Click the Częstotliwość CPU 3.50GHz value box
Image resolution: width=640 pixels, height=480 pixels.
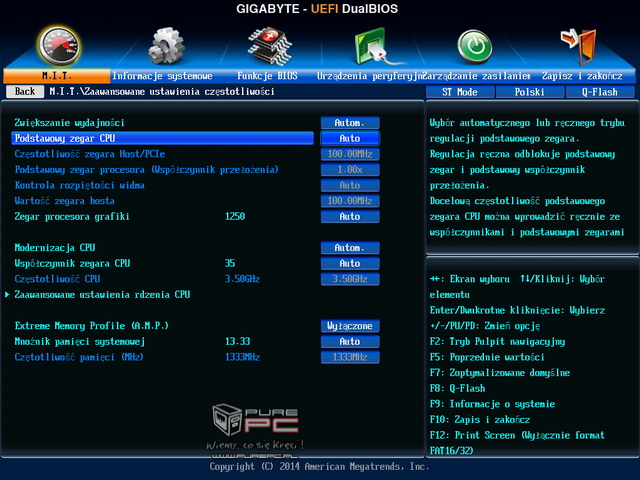pyautogui.click(x=350, y=279)
